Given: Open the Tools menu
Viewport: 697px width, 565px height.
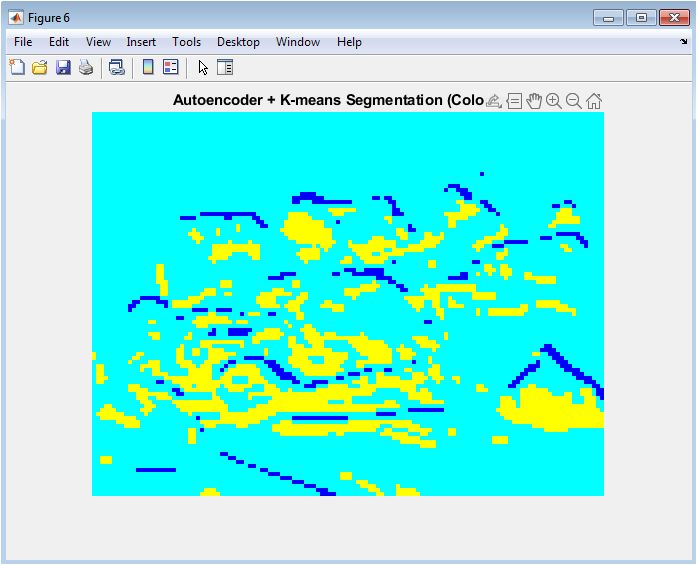Looking at the screenshot, I should pos(186,42).
